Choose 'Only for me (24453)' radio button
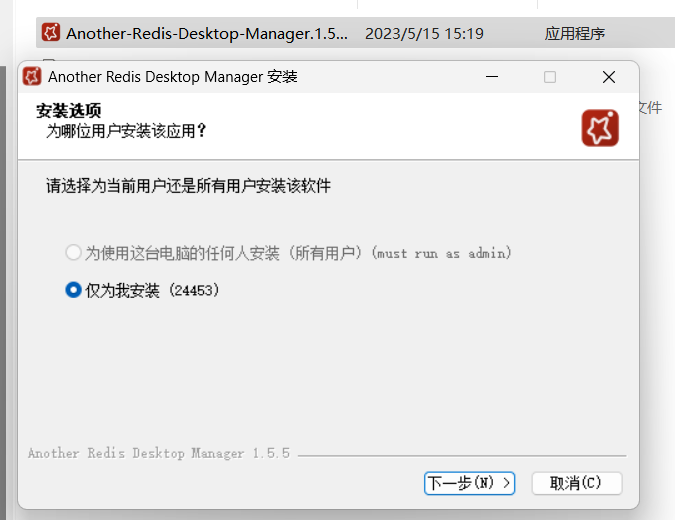This screenshot has width=675, height=520. [73, 290]
